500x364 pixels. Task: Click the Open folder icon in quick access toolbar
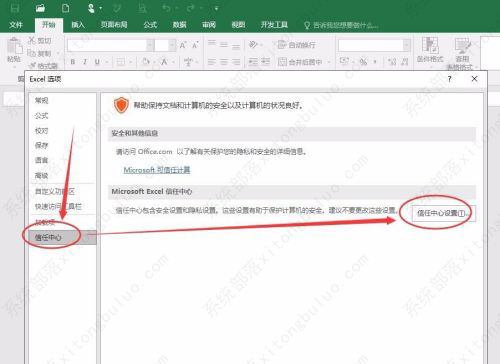pos(40,8)
